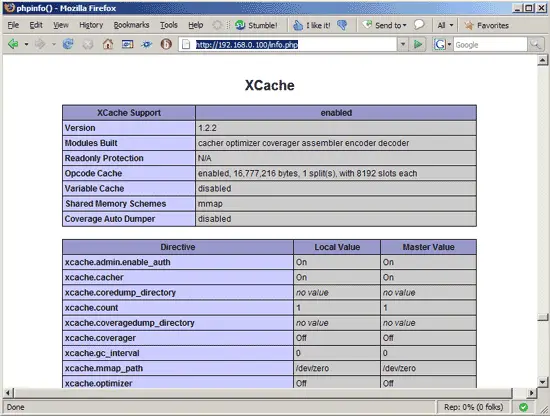The height and width of the screenshot is (416, 550).
Task: Reload the page with the refresh icon
Action: (68, 44)
